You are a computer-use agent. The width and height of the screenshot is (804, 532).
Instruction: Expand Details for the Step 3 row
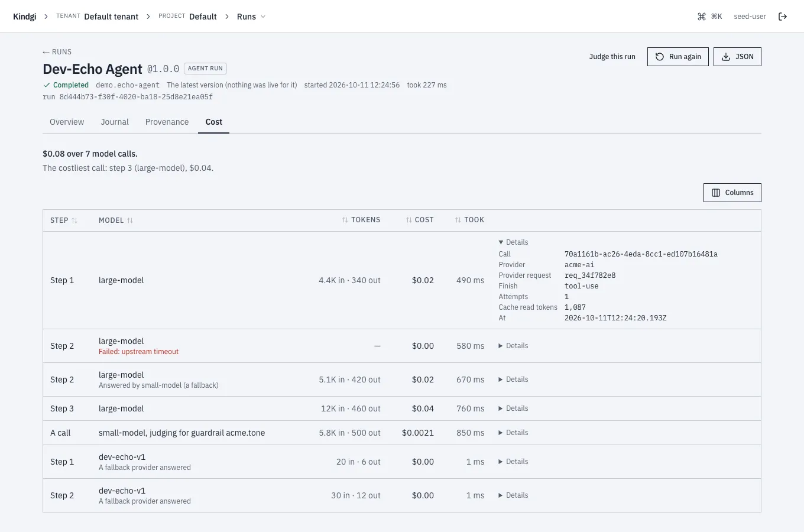tap(513, 408)
